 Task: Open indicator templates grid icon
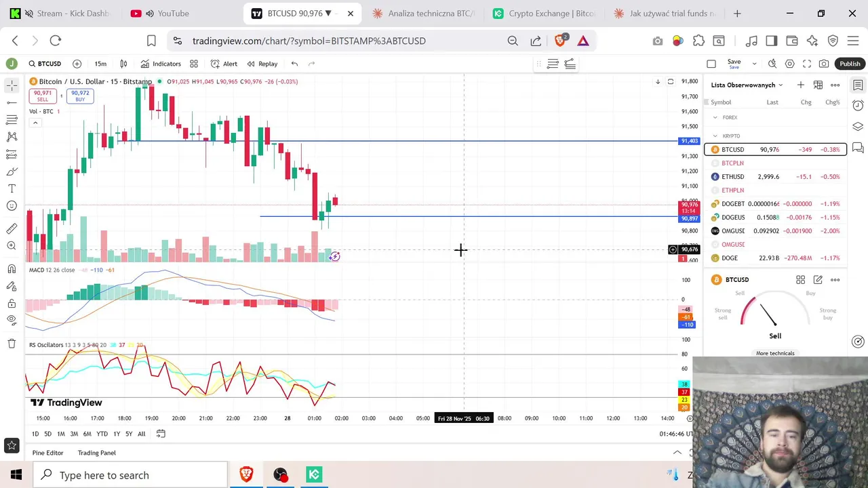click(194, 64)
